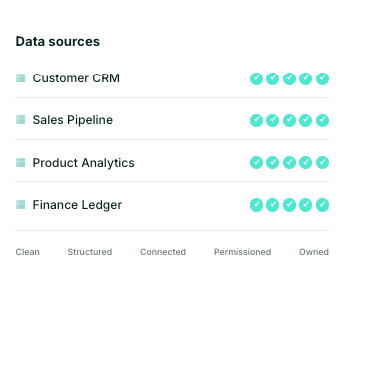
Task: Click the Clean label
Action: [x=28, y=252]
